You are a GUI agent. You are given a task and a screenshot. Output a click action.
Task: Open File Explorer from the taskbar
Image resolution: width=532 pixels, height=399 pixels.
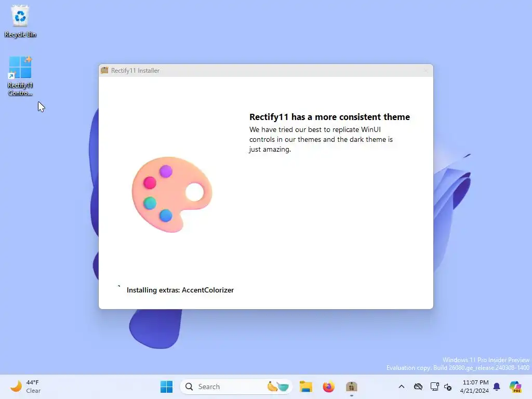[x=305, y=387]
